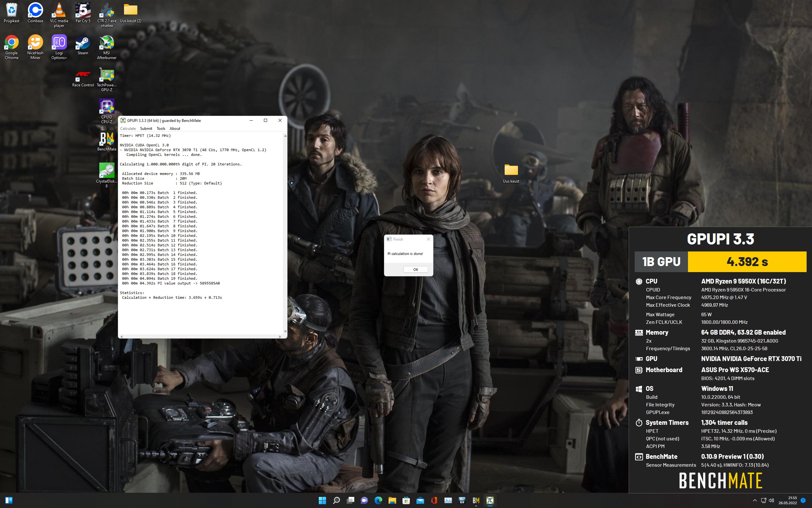Close the Finish dialog with X
This screenshot has width=812, height=508.
point(428,239)
